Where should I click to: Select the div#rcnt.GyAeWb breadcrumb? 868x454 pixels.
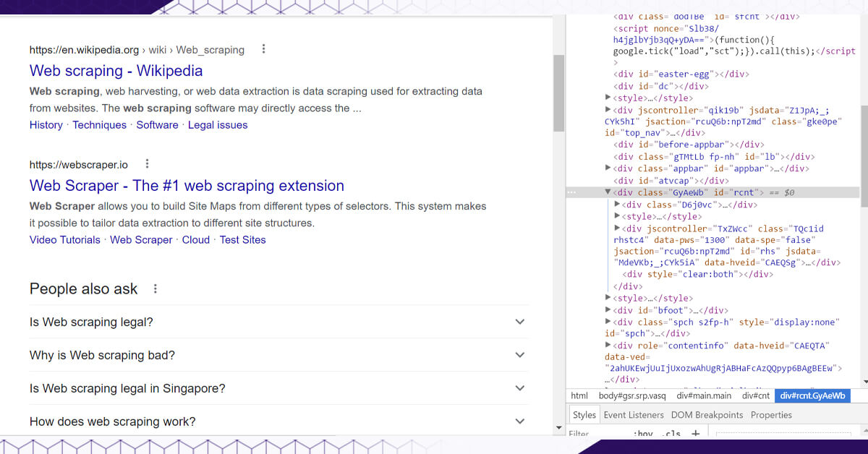(812, 396)
